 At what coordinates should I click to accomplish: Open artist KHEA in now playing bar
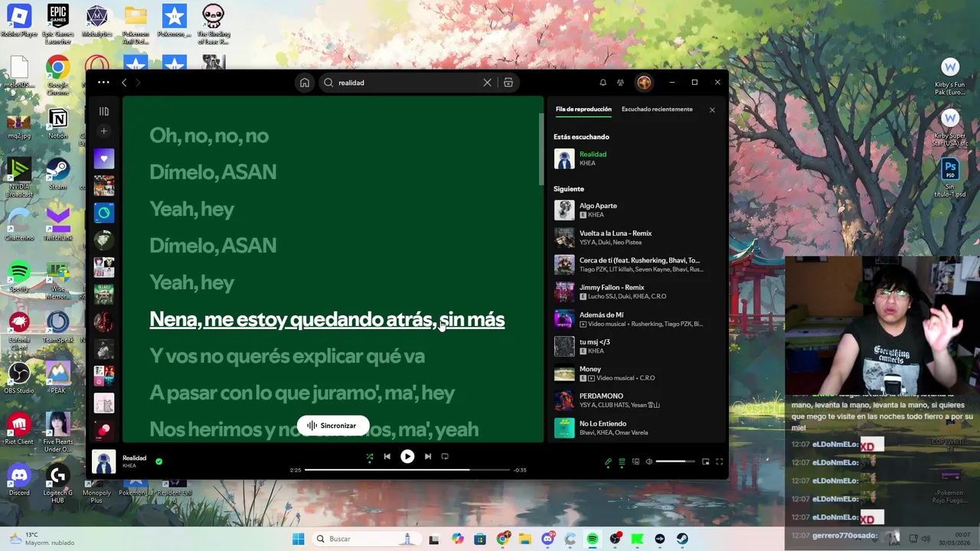(129, 466)
